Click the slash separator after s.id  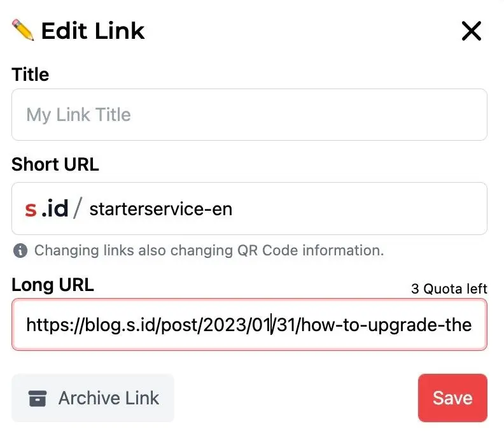78,209
